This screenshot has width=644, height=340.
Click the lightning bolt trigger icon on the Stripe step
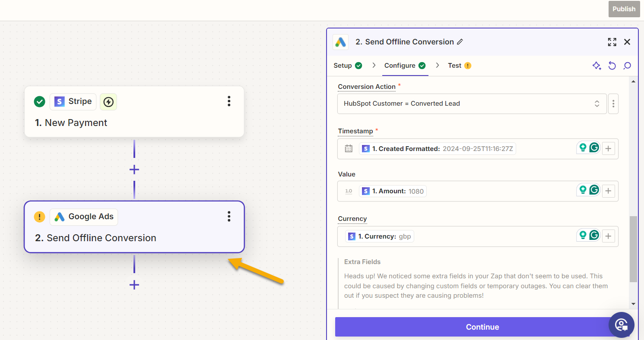108,102
